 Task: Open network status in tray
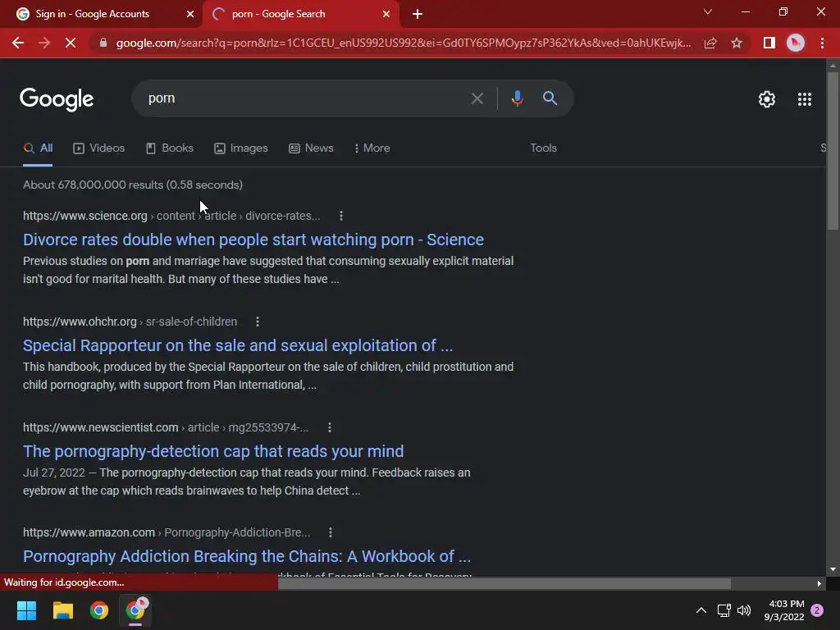coord(724,610)
